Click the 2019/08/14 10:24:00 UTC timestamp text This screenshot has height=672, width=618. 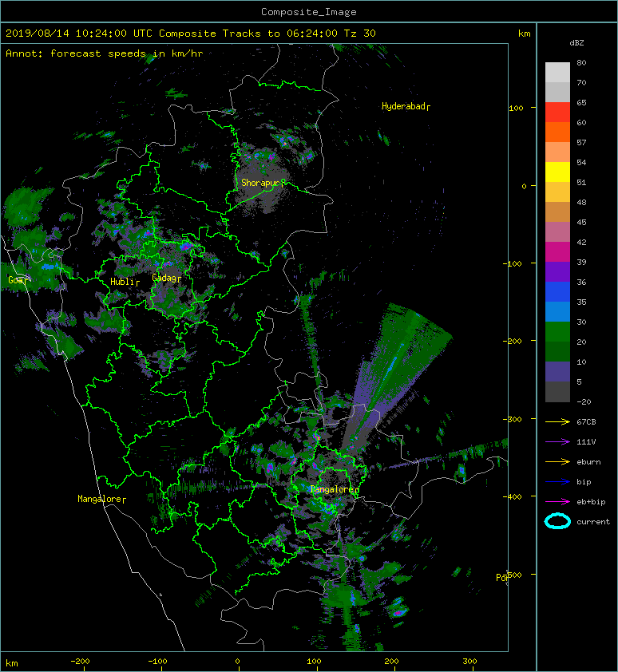[79, 34]
